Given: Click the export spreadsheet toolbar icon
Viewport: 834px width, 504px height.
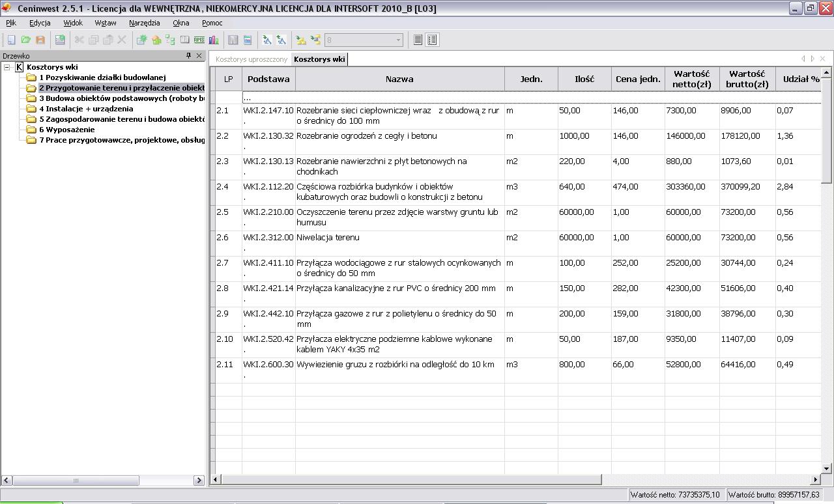Looking at the screenshot, I should tap(60, 40).
